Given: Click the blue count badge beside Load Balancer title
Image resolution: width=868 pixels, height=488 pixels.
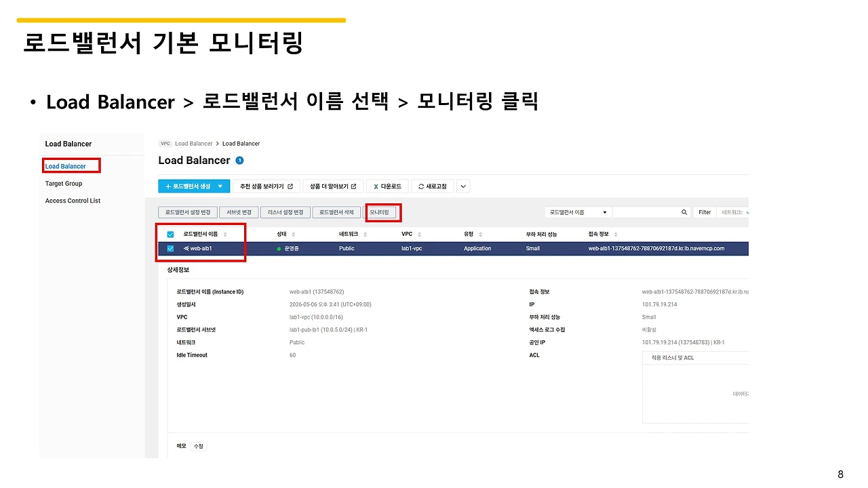Looking at the screenshot, I should click(239, 161).
